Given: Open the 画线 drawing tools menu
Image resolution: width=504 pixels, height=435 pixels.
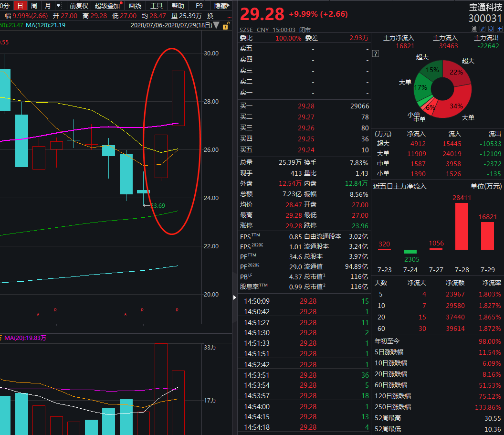Looking at the screenshot, I should 135,5.
